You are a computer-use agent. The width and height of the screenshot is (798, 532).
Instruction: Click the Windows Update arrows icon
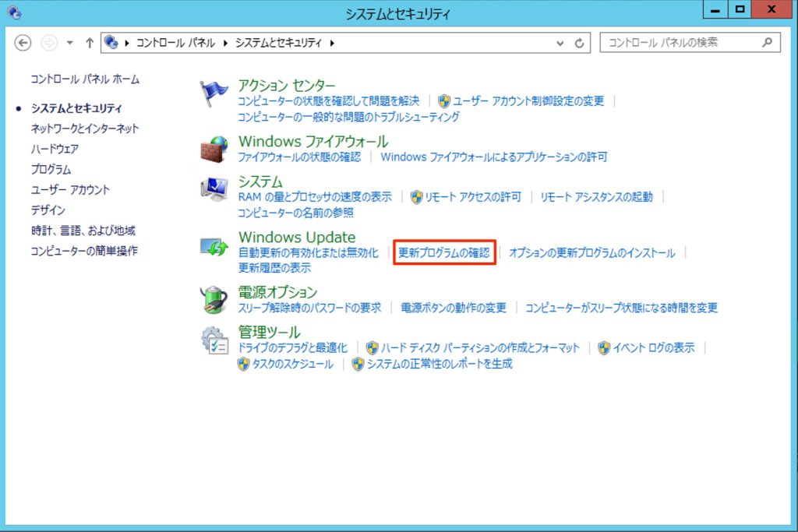tap(214, 247)
